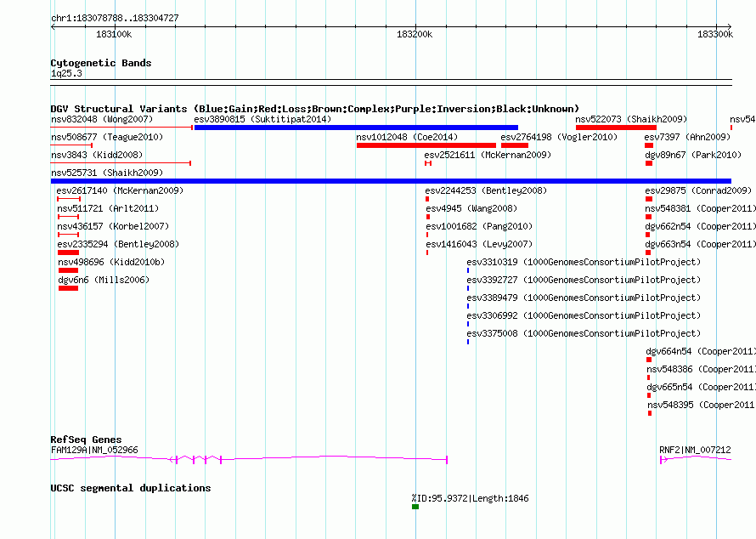
Task: Open esv3392727 1000GenomesConsortiumPilotProject label
Action: [x=584, y=280]
